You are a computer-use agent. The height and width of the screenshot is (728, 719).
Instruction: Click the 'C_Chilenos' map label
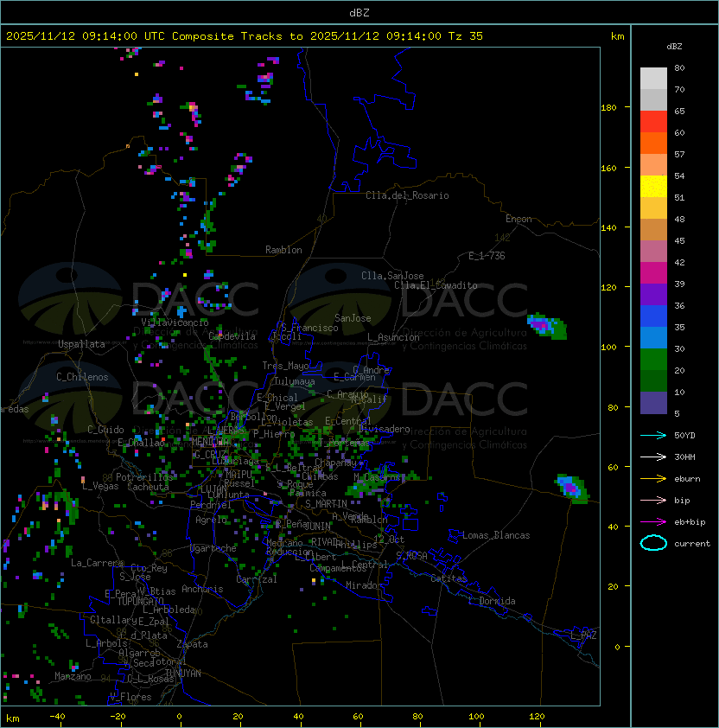click(82, 377)
